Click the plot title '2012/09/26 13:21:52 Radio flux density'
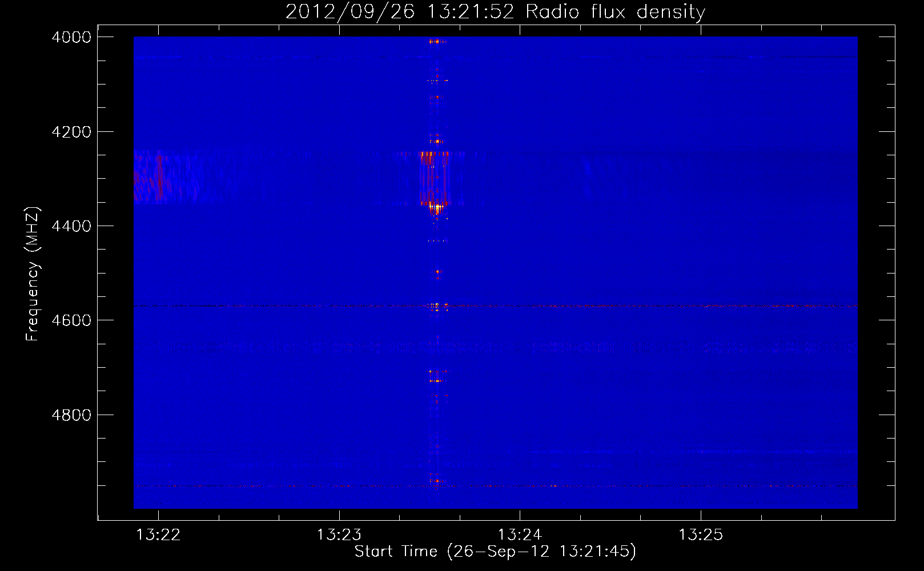 pyautogui.click(x=495, y=11)
